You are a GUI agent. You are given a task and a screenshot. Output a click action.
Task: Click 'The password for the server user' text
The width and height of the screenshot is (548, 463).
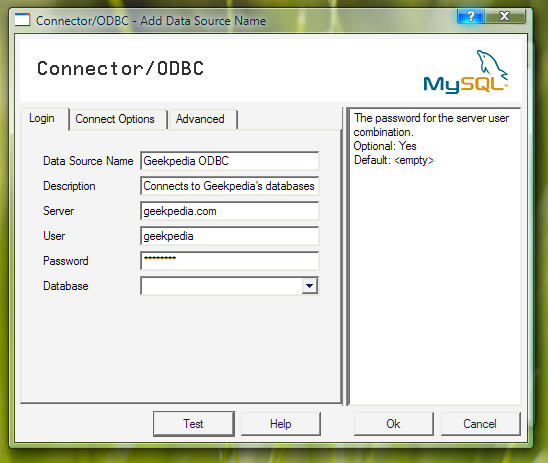click(x=431, y=118)
